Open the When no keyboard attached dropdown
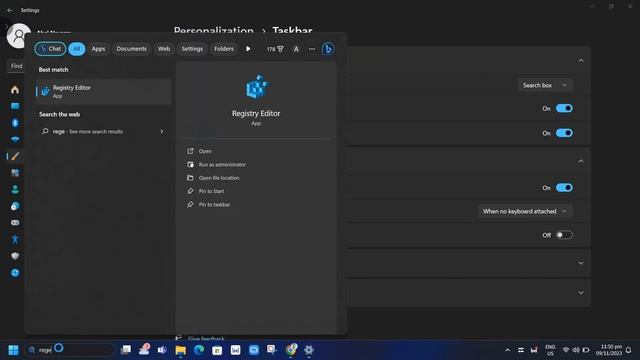 [x=525, y=211]
